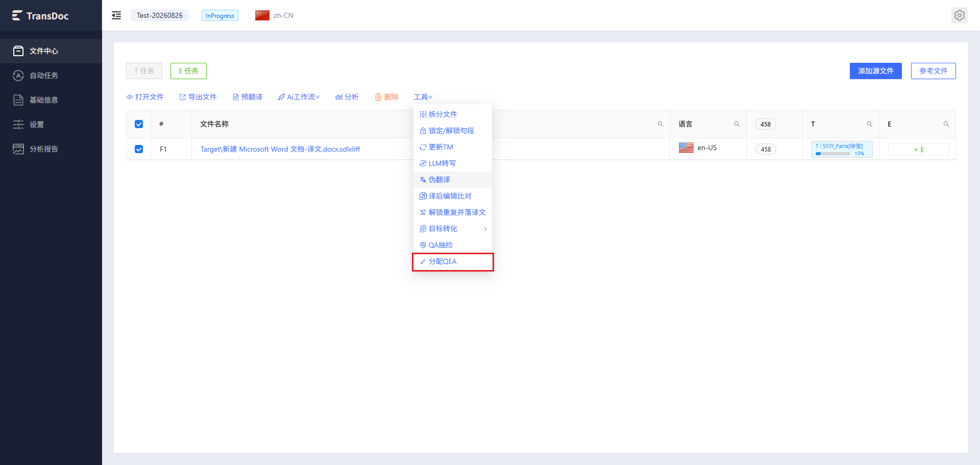Search icon in E column header

946,124
